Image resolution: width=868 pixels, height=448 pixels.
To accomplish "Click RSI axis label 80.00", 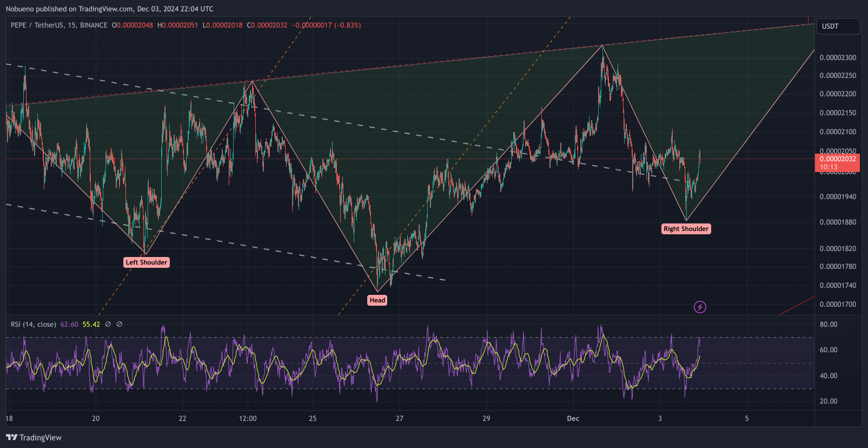I will pyautogui.click(x=829, y=324).
